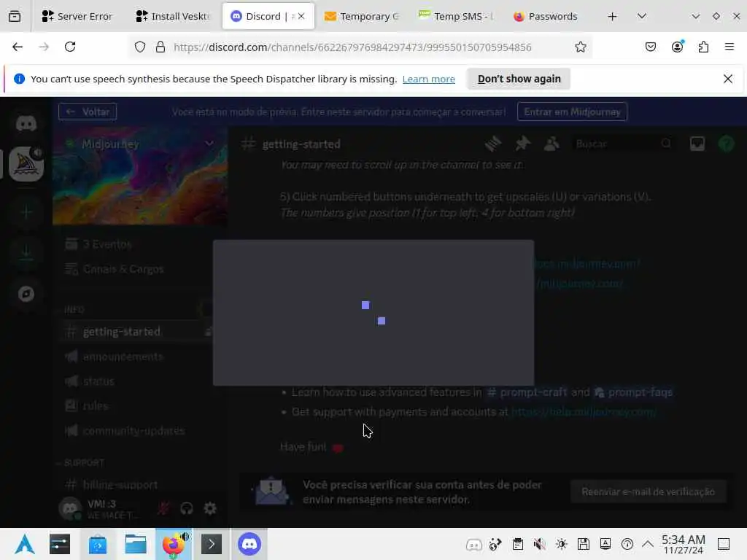Open Discord home direct messages icon
The width and height of the screenshot is (747, 560).
click(26, 124)
